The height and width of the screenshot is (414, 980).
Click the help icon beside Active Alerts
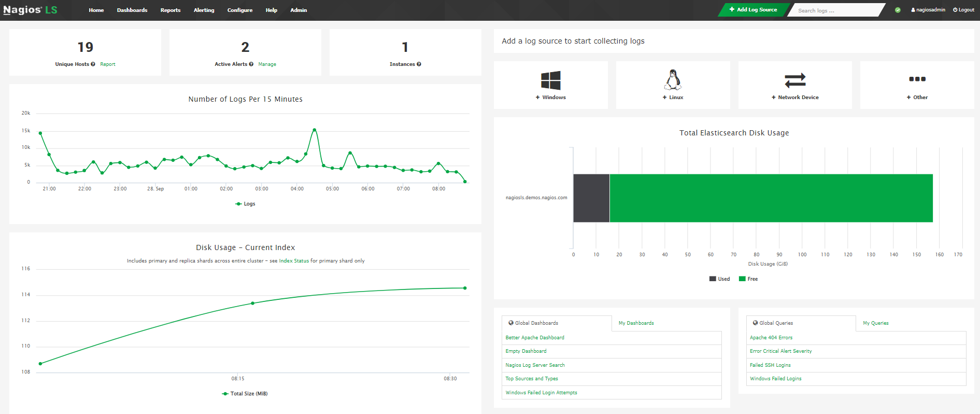pos(251,64)
